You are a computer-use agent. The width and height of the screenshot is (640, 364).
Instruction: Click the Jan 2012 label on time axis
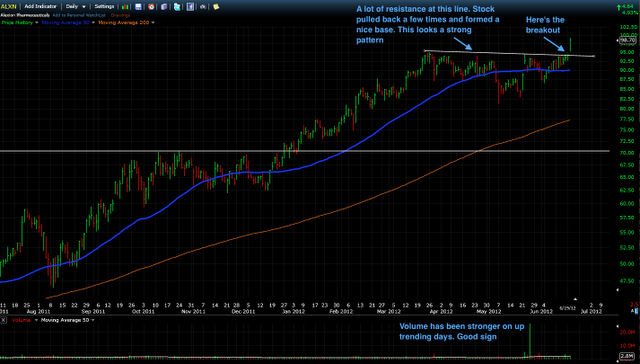(x=293, y=311)
